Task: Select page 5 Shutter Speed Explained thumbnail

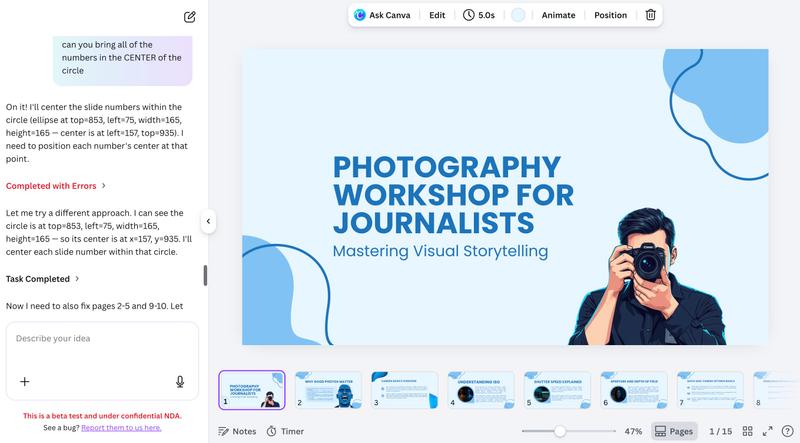Action: (558, 390)
